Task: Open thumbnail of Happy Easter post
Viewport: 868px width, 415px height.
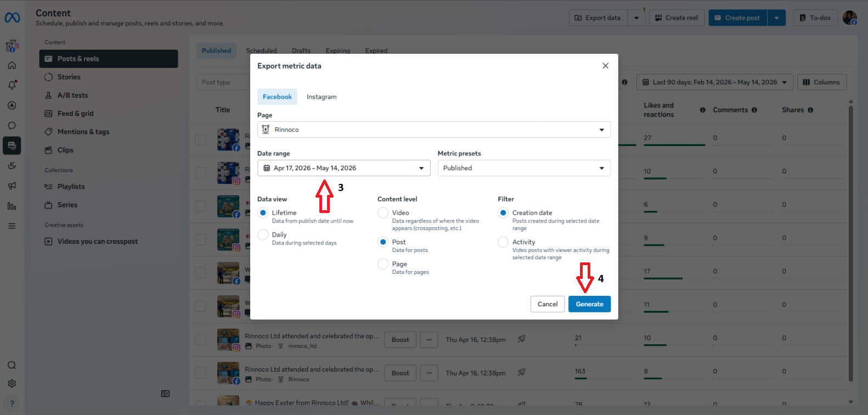Action: 228,401
